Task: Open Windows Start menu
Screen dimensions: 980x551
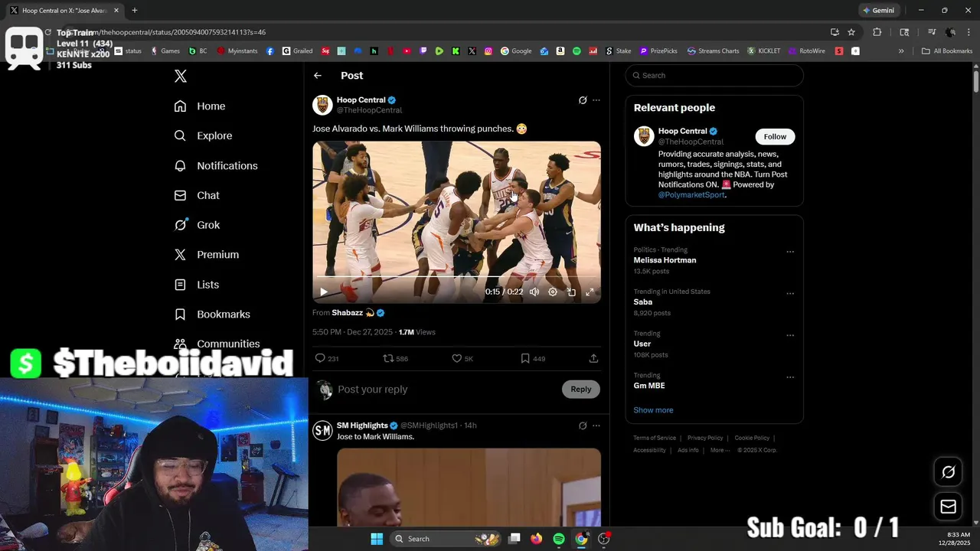Action: point(377,539)
